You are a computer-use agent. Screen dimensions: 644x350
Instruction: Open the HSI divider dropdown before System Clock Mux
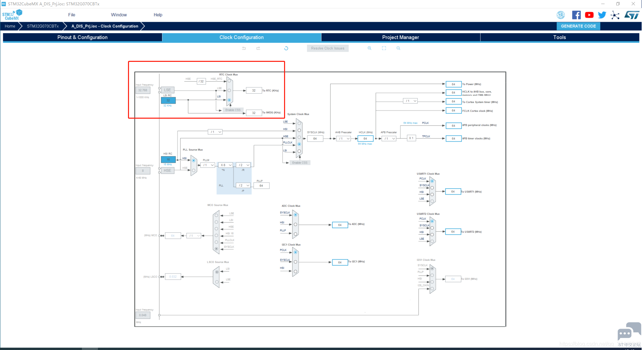coord(215,132)
